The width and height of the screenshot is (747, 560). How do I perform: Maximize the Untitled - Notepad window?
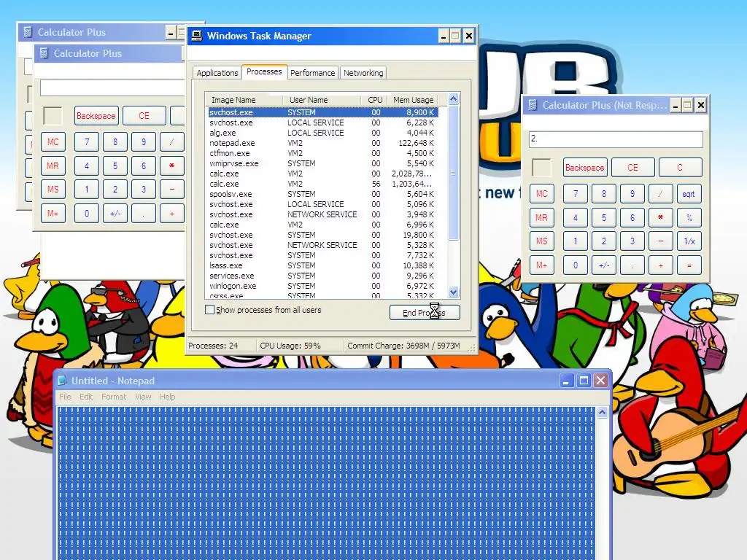point(584,381)
